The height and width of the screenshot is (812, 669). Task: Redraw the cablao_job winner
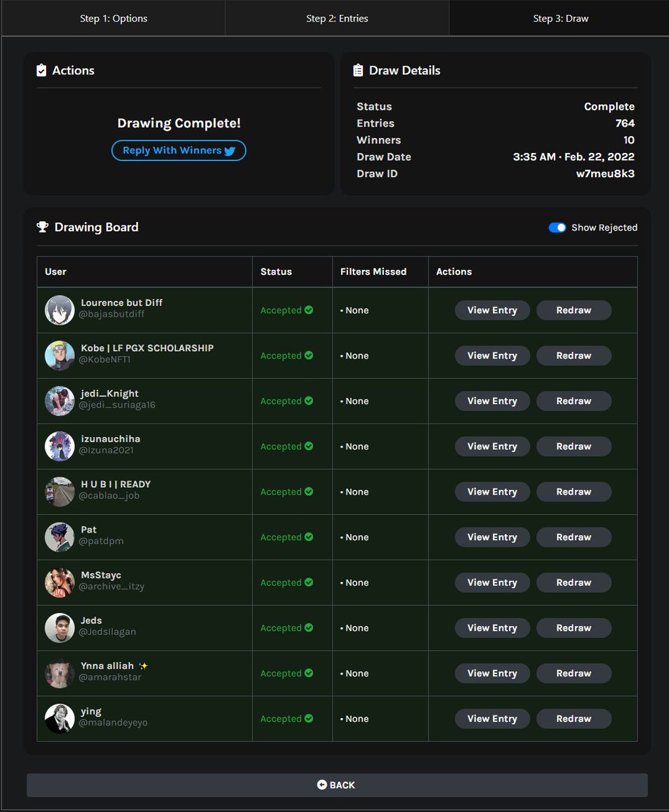pyautogui.click(x=574, y=491)
